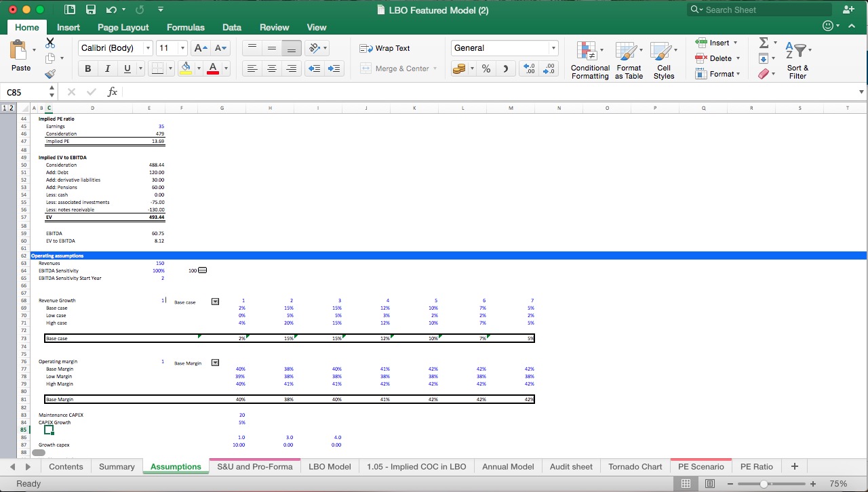Viewport: 868px width, 492px height.
Task: Open the Base case scenario dropdown in the sheet
Action: click(215, 301)
